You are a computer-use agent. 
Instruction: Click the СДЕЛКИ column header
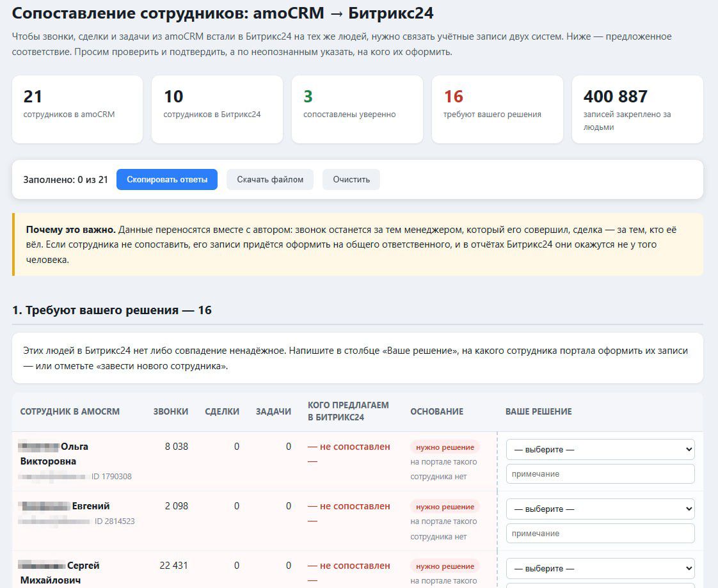click(x=222, y=411)
